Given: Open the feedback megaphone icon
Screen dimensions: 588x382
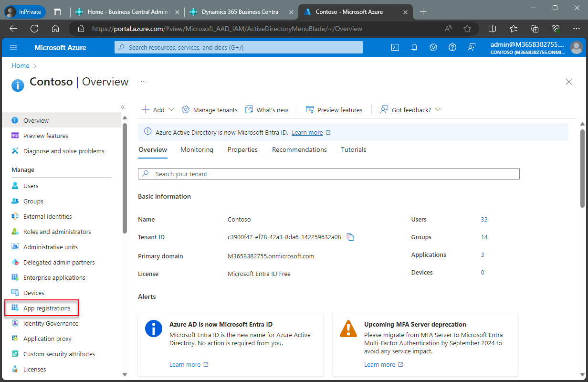Looking at the screenshot, I should (472, 47).
